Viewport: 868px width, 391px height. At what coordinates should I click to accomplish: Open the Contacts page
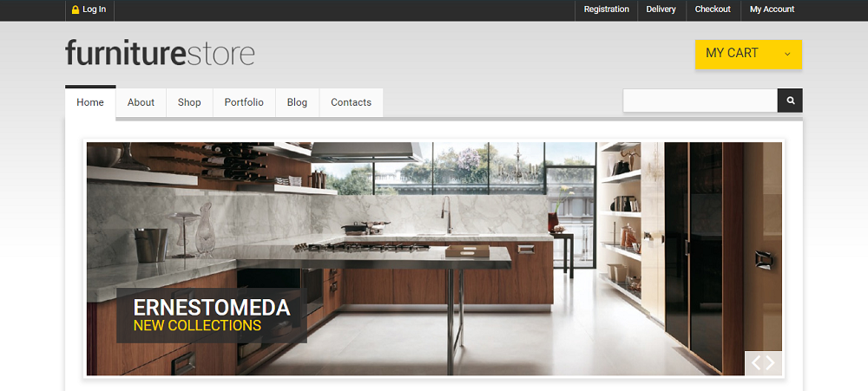click(351, 102)
